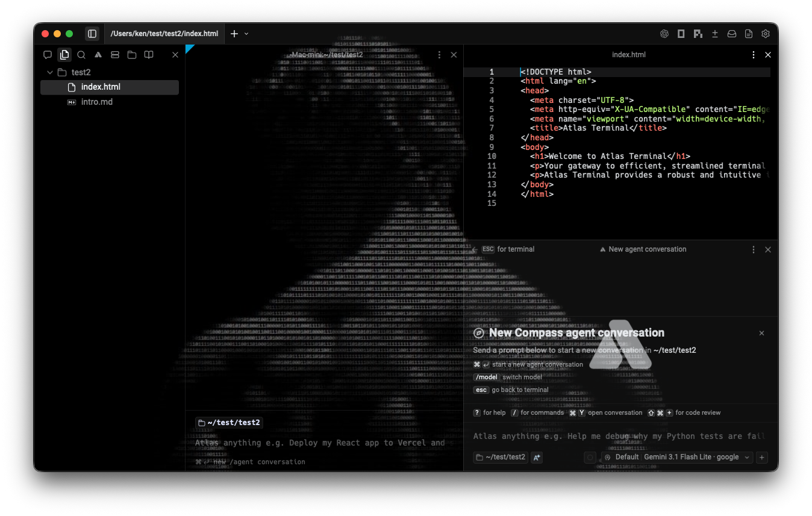Open the agent conversation pane three-dot menu
Viewport: 812px width, 516px height.
(x=754, y=249)
